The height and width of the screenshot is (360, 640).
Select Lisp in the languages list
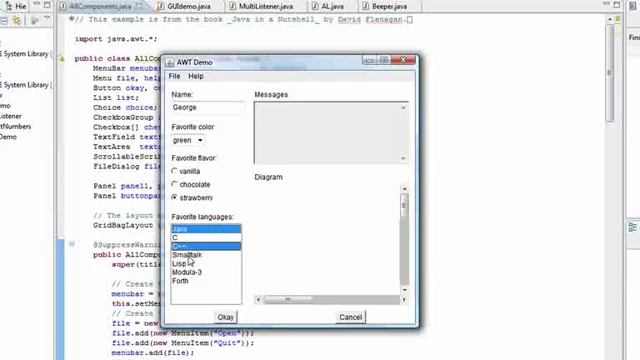pyautogui.click(x=206, y=264)
